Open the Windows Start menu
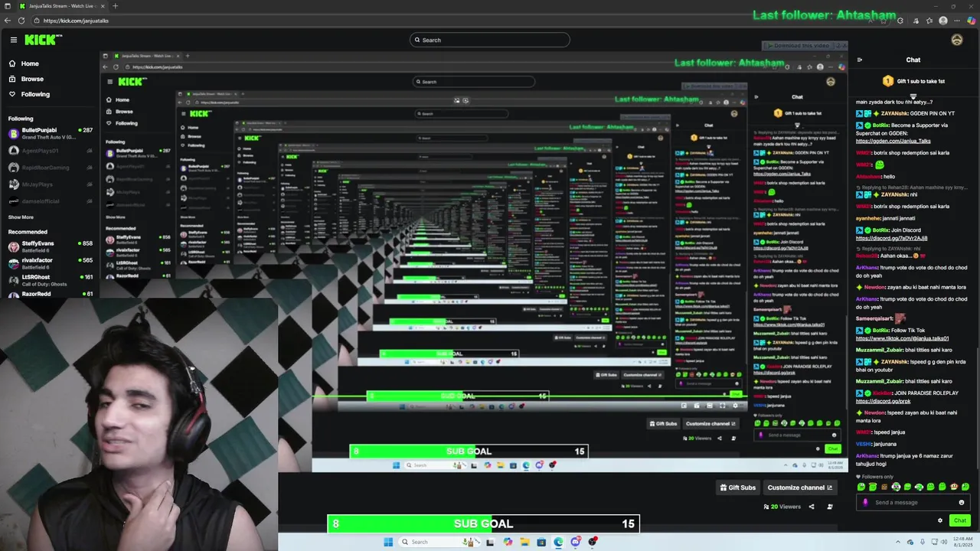 pyautogui.click(x=388, y=542)
